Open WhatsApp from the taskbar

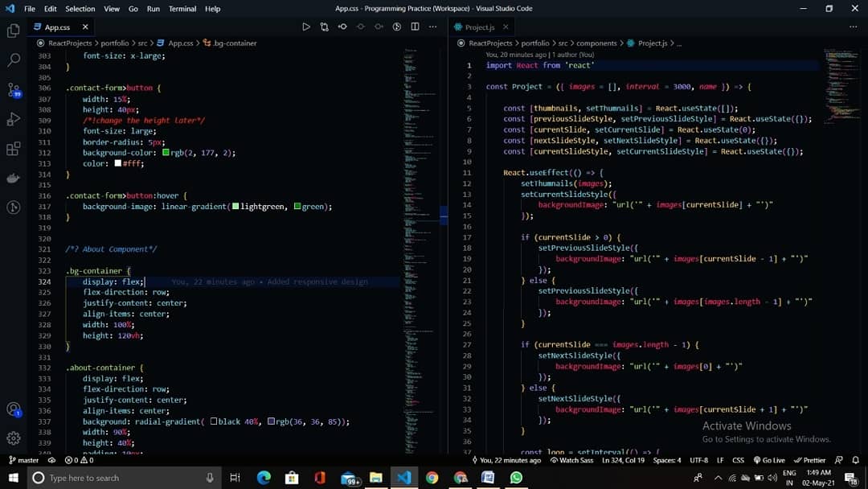tap(516, 478)
